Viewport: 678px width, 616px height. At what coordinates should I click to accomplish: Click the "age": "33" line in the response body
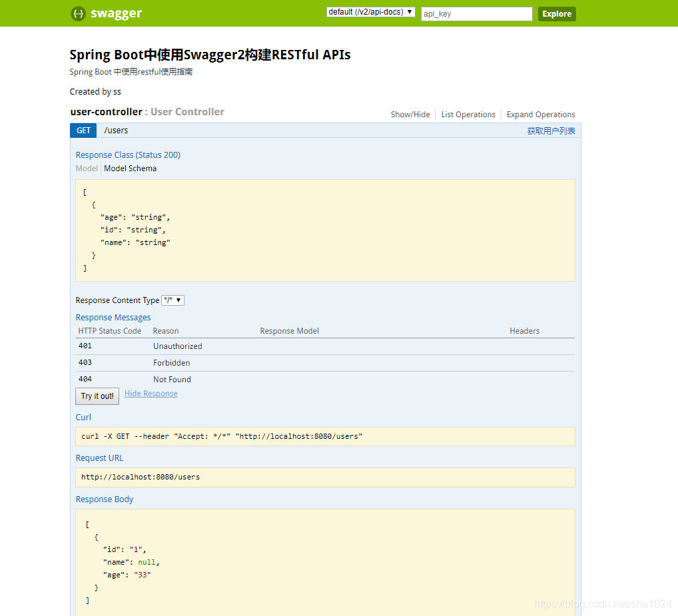click(x=127, y=575)
